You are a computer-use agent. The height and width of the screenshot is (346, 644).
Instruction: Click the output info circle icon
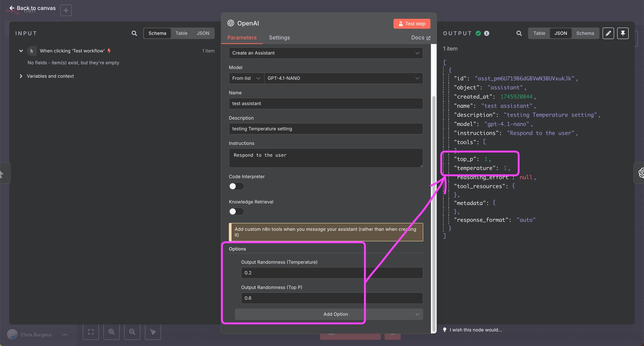pyautogui.click(x=487, y=33)
